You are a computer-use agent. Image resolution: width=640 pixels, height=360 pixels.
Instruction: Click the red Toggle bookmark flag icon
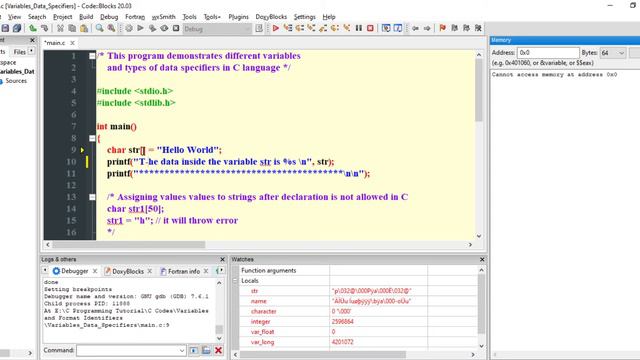(442, 28)
